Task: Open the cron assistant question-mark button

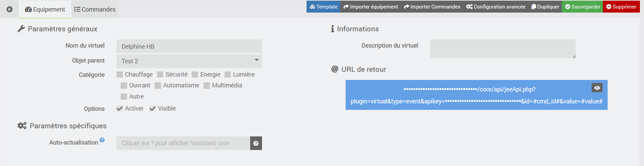Action: [x=256, y=143]
